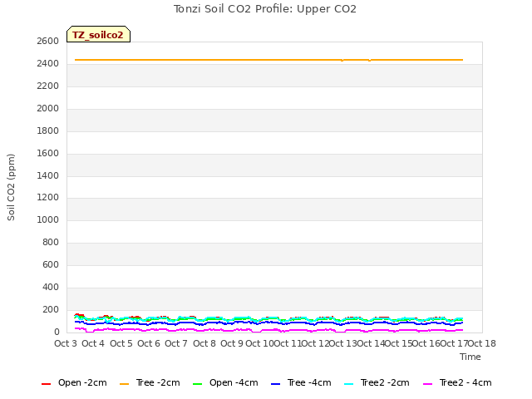Click the 'Oct 8' x-axis date label

[204, 343]
